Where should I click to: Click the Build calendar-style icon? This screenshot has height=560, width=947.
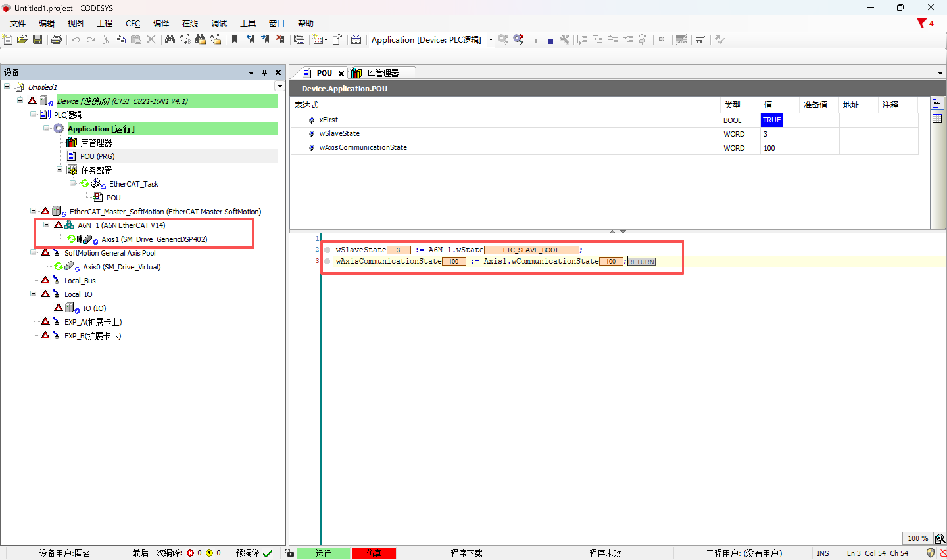(x=356, y=40)
